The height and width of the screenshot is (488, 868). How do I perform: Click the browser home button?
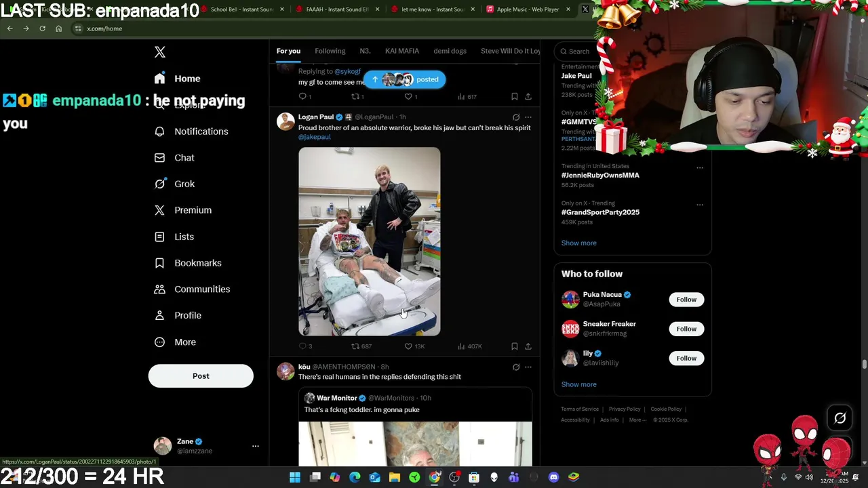[58, 28]
